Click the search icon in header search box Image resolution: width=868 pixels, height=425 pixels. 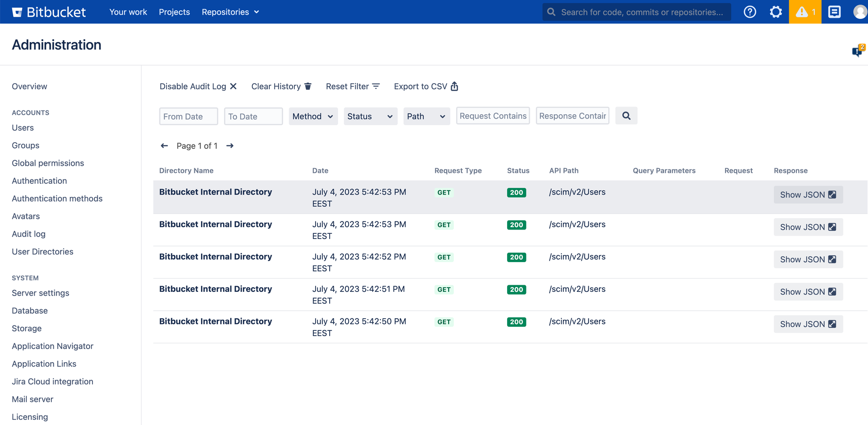click(x=551, y=12)
